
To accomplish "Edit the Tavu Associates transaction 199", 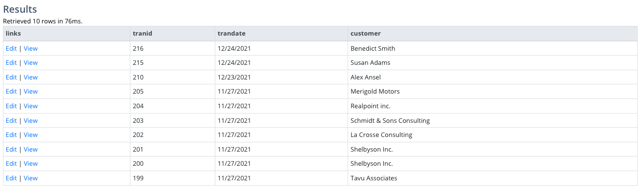I will click(11, 178).
